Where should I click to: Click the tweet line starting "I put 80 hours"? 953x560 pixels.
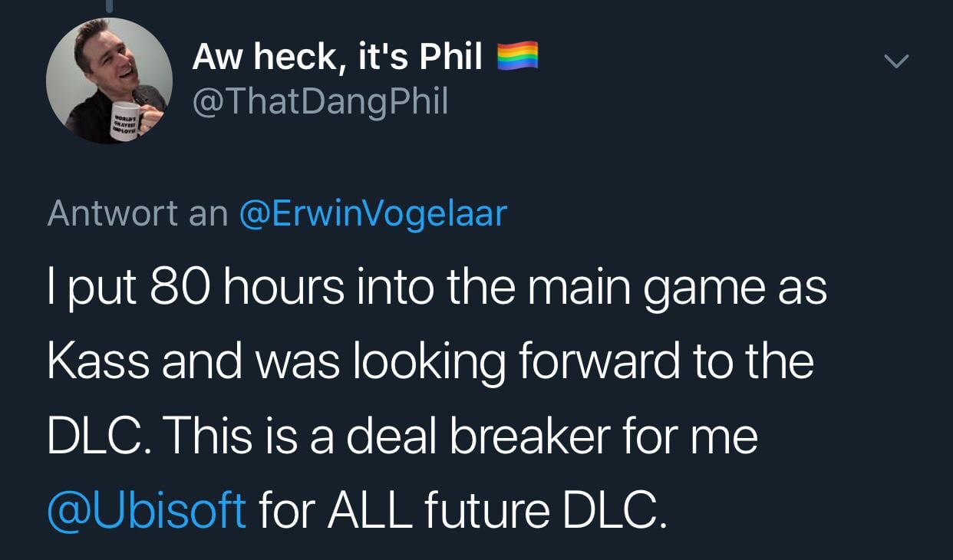point(437,288)
